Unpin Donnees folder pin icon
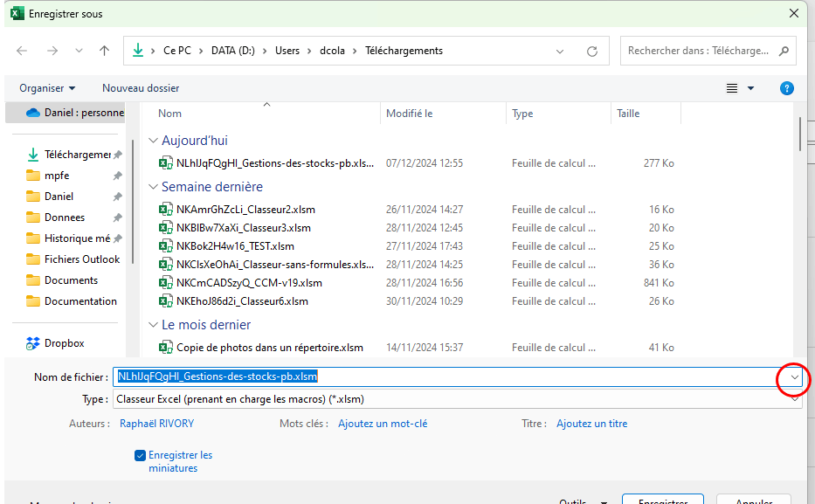The image size is (815, 504). [117, 217]
